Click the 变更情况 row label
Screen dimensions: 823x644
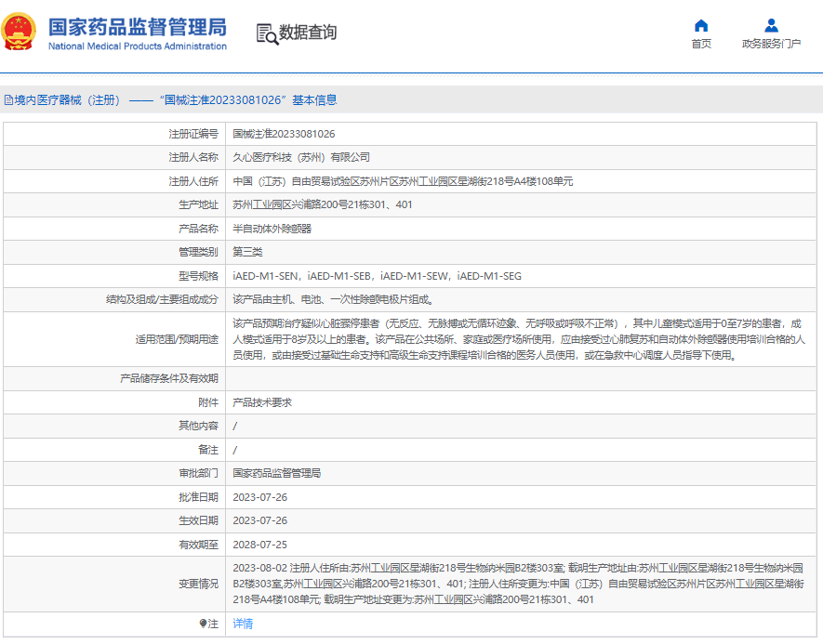pyautogui.click(x=198, y=584)
